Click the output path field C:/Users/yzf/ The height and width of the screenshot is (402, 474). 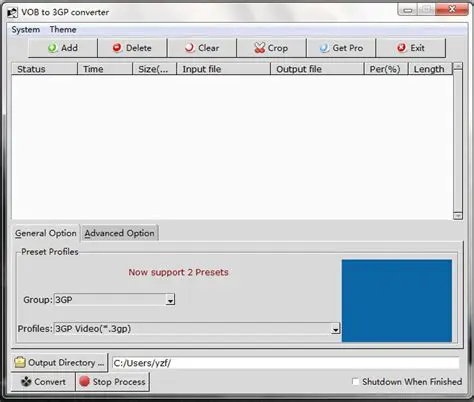tap(286, 363)
